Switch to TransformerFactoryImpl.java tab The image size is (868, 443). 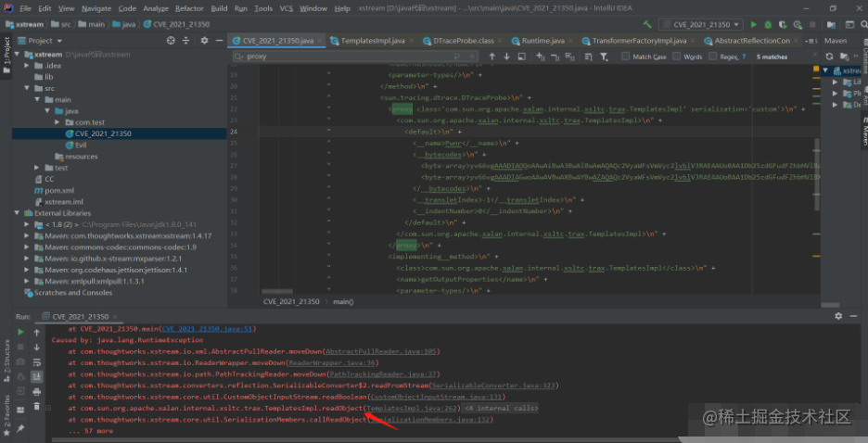pos(639,41)
